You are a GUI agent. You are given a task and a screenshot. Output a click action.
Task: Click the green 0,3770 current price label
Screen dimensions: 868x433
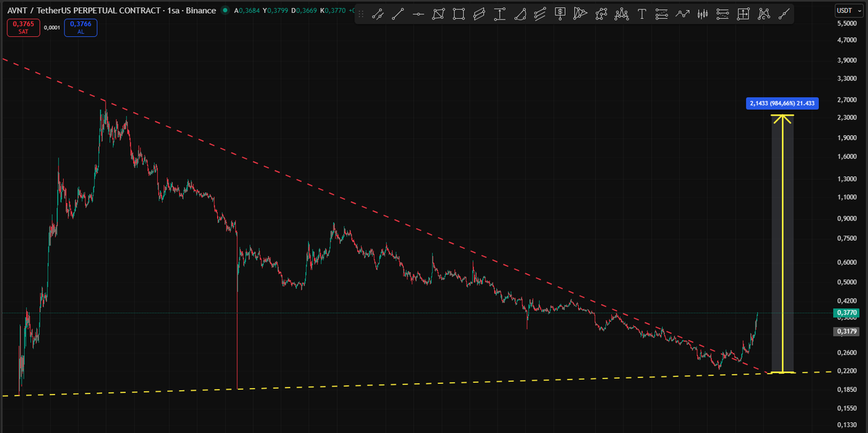845,313
